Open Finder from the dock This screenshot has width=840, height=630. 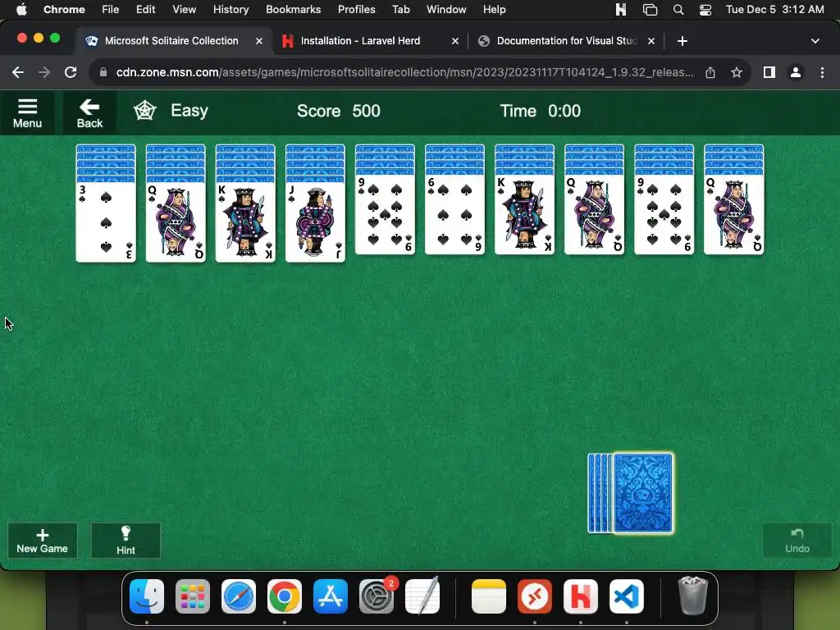147,596
